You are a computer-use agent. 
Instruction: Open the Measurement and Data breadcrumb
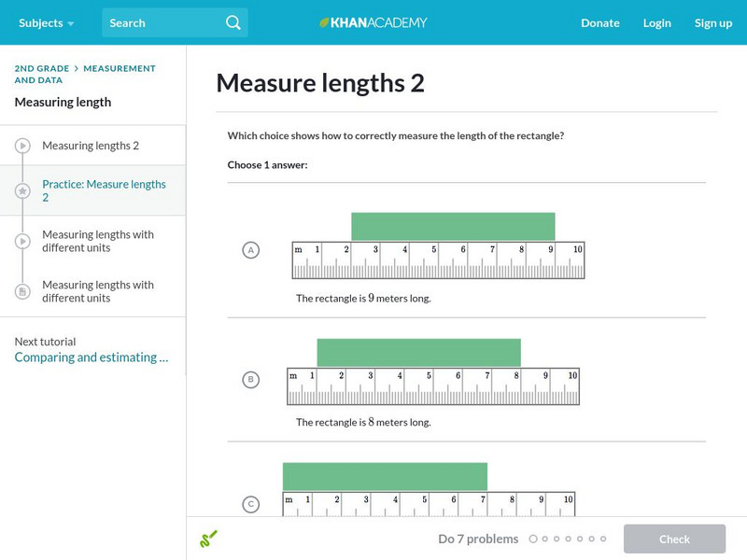tap(85, 74)
